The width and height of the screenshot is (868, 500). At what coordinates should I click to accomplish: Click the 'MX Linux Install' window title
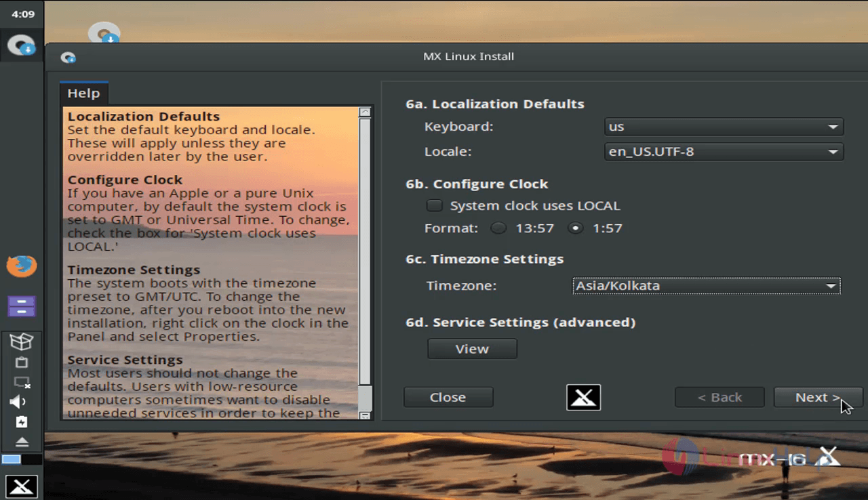469,56
